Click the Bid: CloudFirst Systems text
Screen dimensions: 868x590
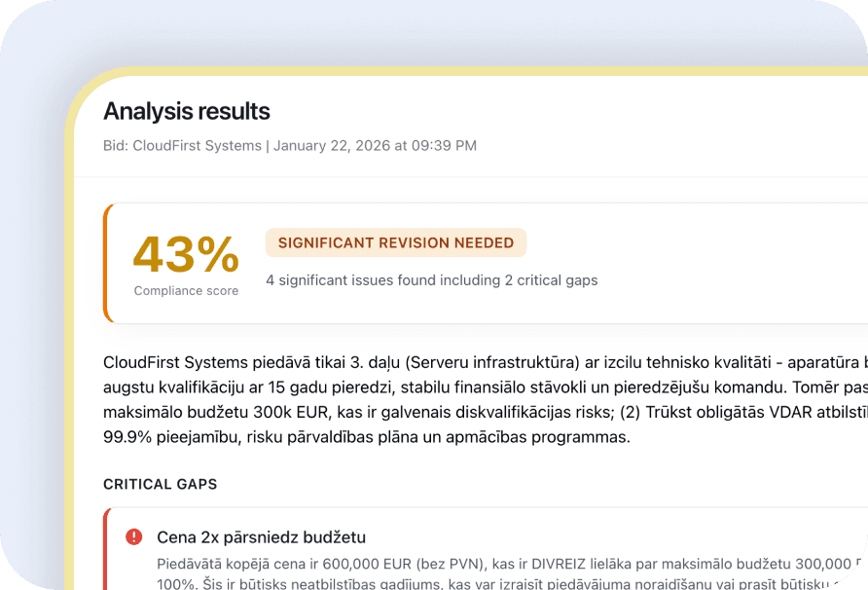182,146
